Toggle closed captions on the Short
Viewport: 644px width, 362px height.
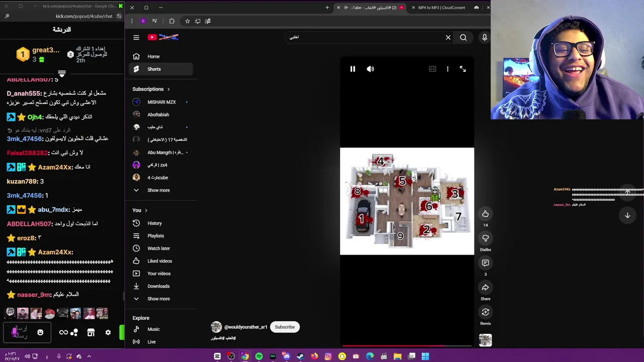pos(433,69)
